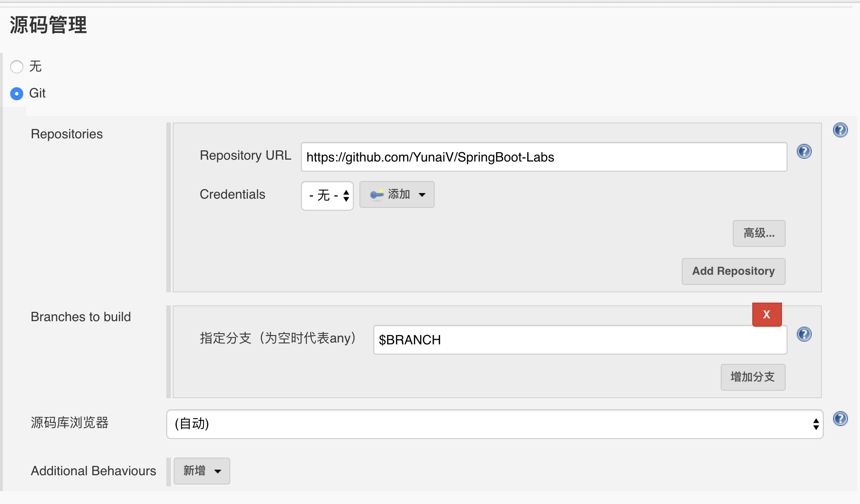
Task: Click the 源码管理 section heading
Action: coord(48,25)
